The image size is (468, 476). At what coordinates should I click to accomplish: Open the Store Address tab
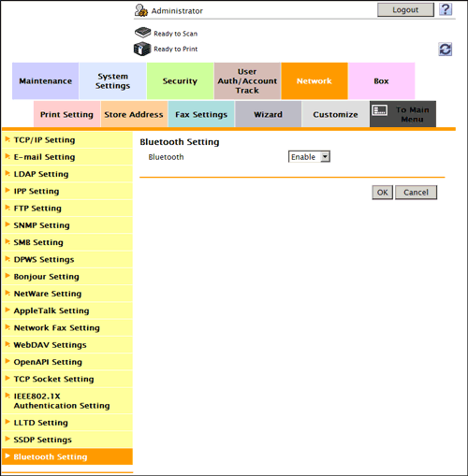(134, 114)
